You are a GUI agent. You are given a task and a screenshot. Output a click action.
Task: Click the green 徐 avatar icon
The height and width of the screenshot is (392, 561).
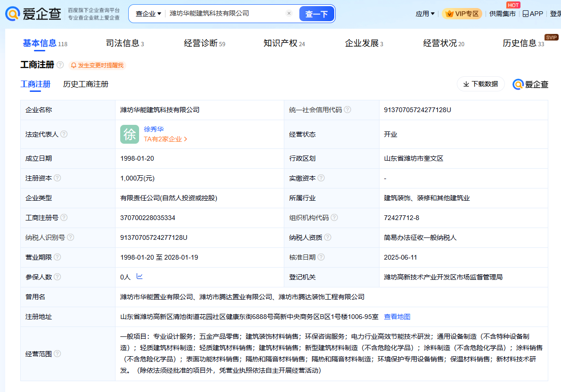130,134
